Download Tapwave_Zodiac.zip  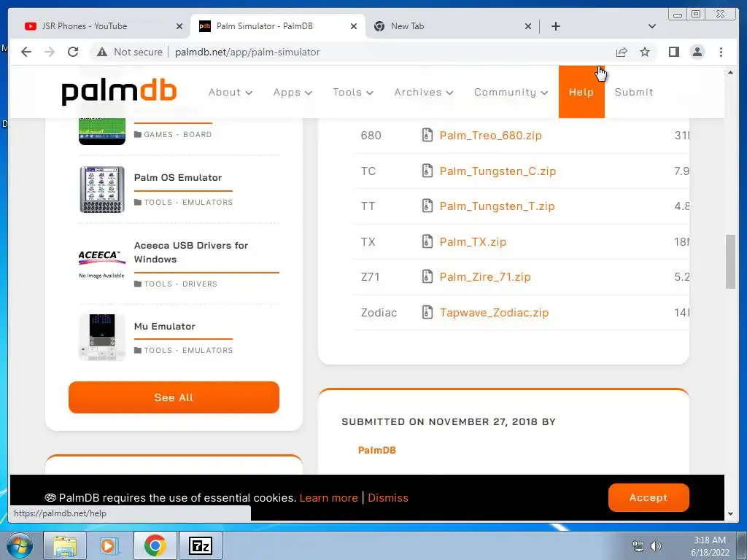494,313
